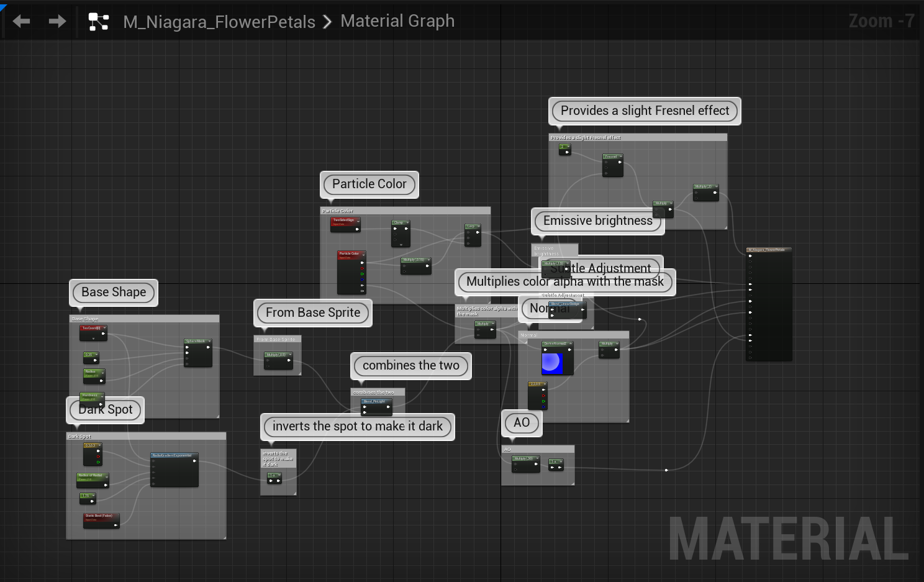Select the 1-x node in inverts comment
The height and width of the screenshot is (582, 924).
(274, 478)
